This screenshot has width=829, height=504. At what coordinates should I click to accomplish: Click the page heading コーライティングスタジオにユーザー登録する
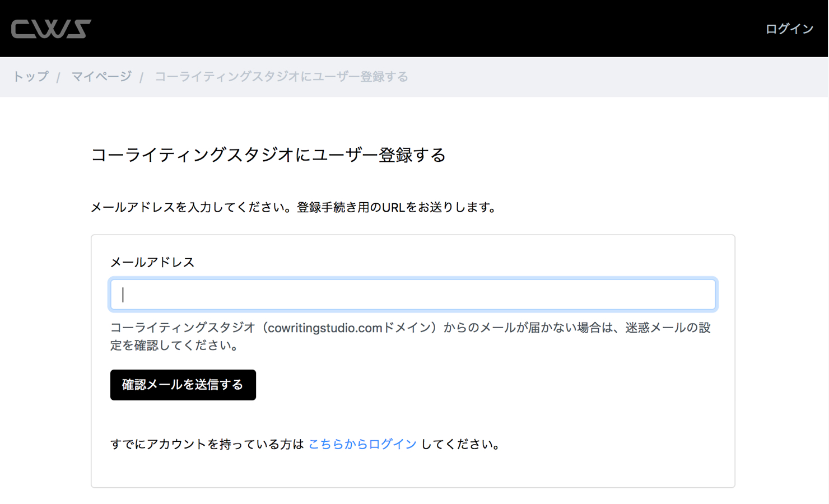click(x=268, y=155)
